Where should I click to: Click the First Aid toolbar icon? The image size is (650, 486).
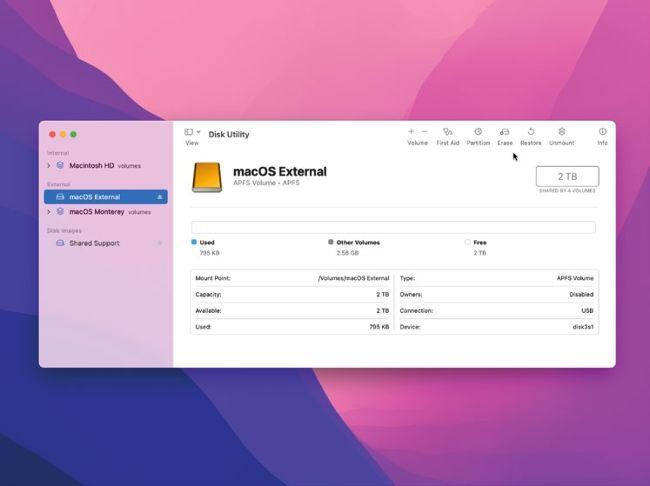click(448, 132)
